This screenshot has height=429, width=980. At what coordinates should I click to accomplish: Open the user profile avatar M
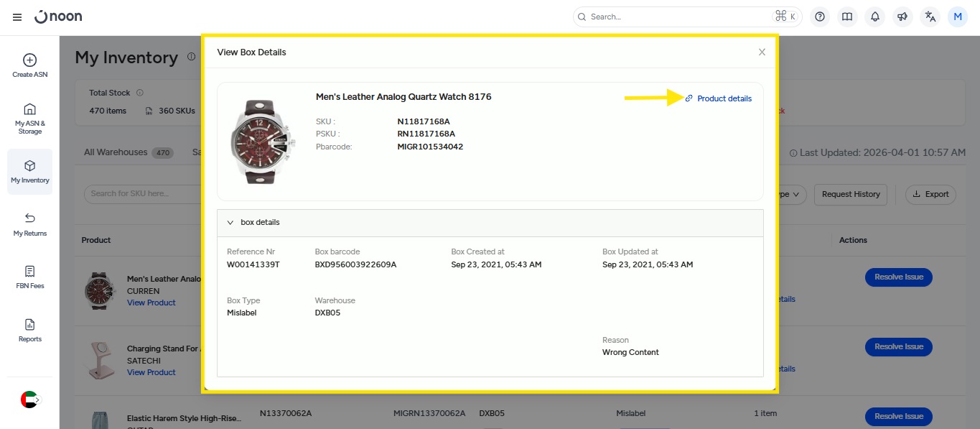pos(958,17)
